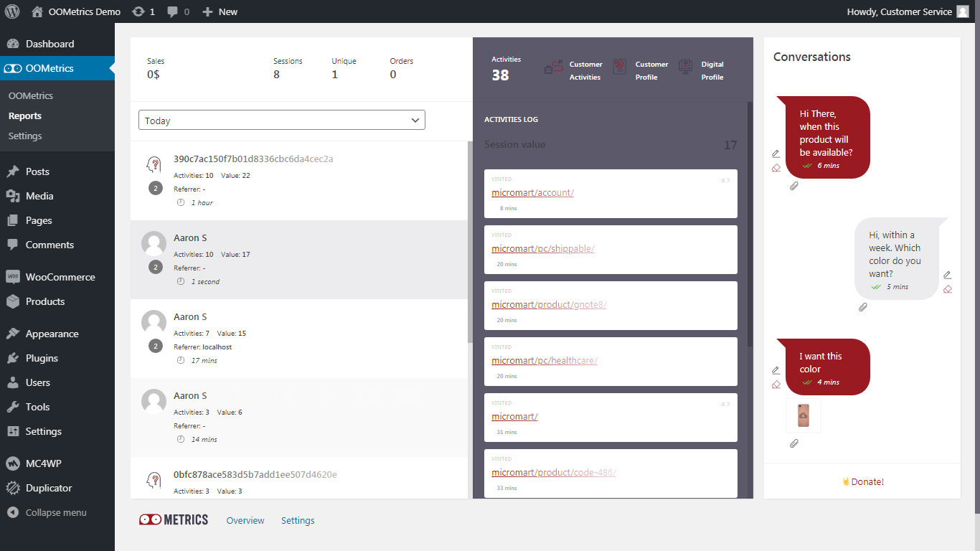980x551 pixels.
Task: Click the sessions list scrollbar
Action: [470, 241]
